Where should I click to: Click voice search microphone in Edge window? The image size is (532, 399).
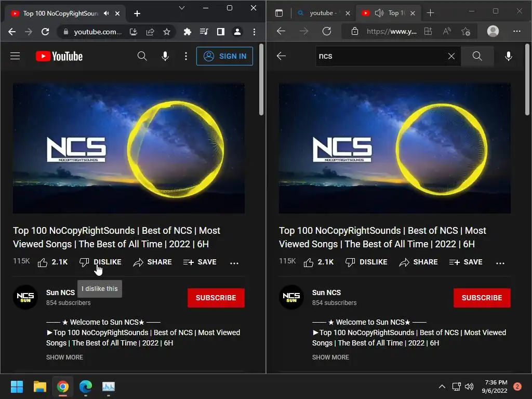tap(508, 56)
